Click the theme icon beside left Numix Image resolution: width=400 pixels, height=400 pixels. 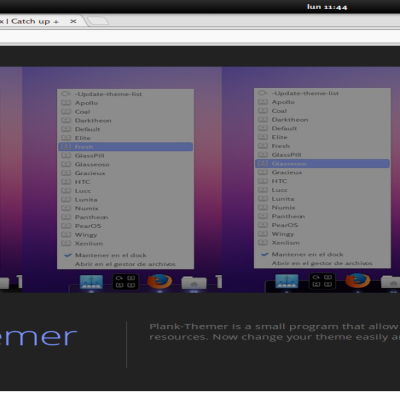click(66, 208)
